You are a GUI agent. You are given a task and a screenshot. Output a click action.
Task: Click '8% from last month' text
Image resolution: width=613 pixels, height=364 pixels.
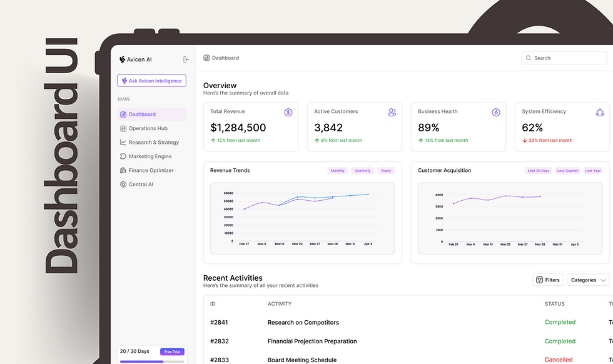pyautogui.click(x=342, y=140)
